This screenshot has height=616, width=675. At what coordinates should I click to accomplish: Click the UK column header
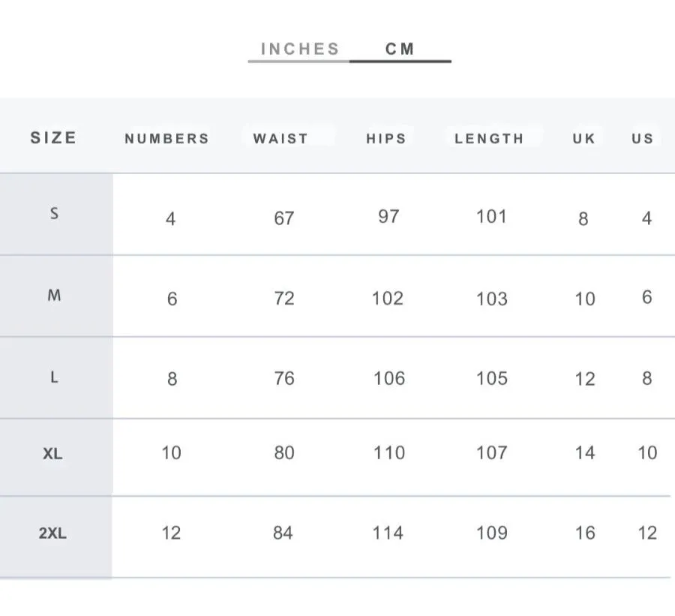(584, 138)
